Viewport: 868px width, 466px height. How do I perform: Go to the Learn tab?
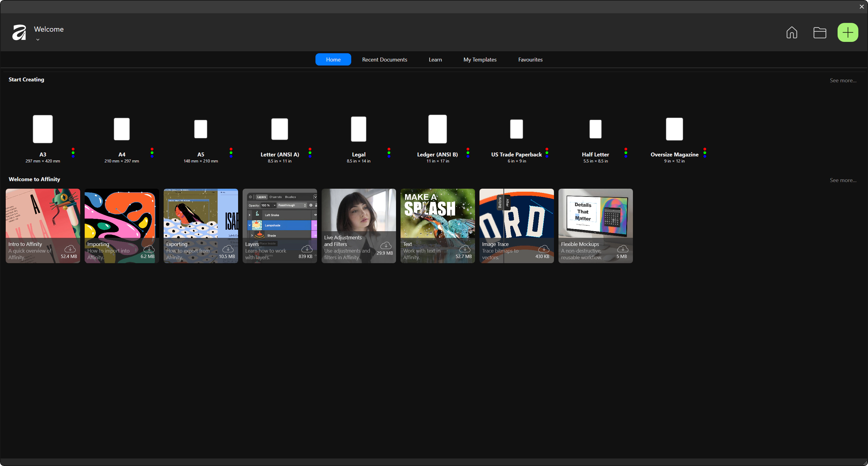click(435, 60)
